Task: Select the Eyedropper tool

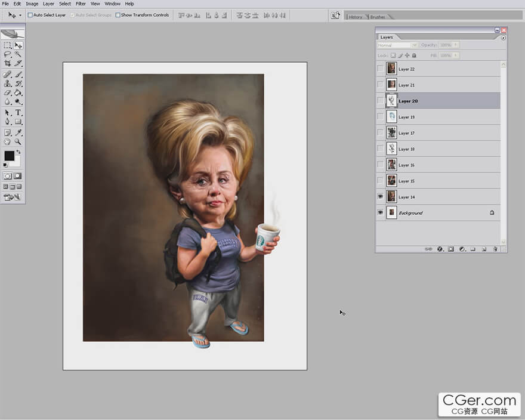Action: click(x=18, y=132)
